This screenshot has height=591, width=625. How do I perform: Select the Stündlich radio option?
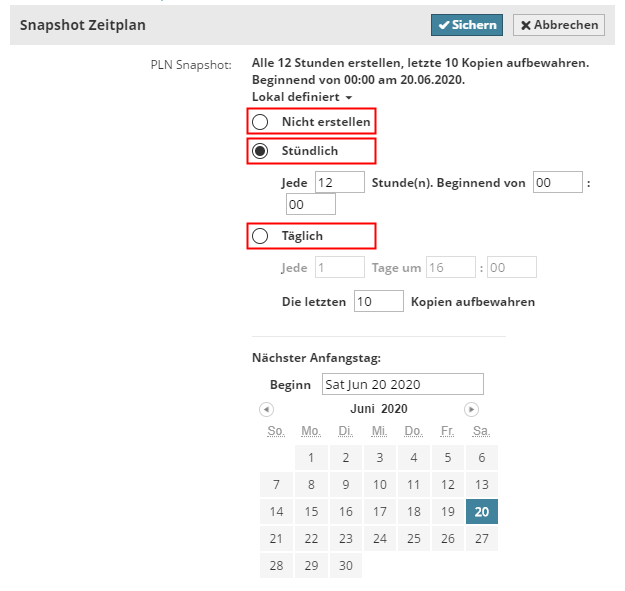[260, 151]
